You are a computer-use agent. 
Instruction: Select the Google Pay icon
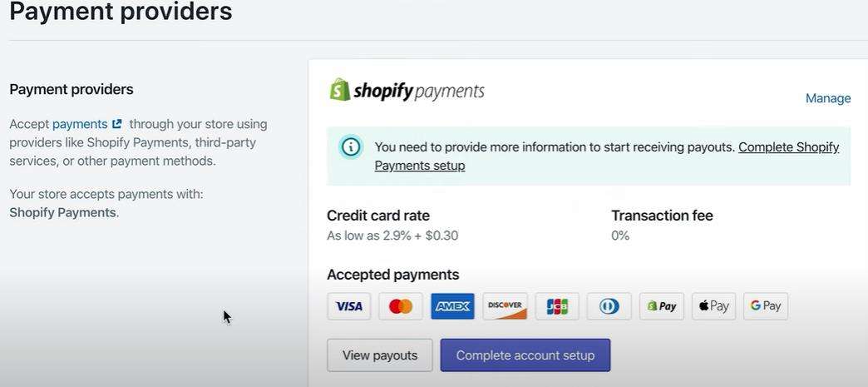point(765,306)
